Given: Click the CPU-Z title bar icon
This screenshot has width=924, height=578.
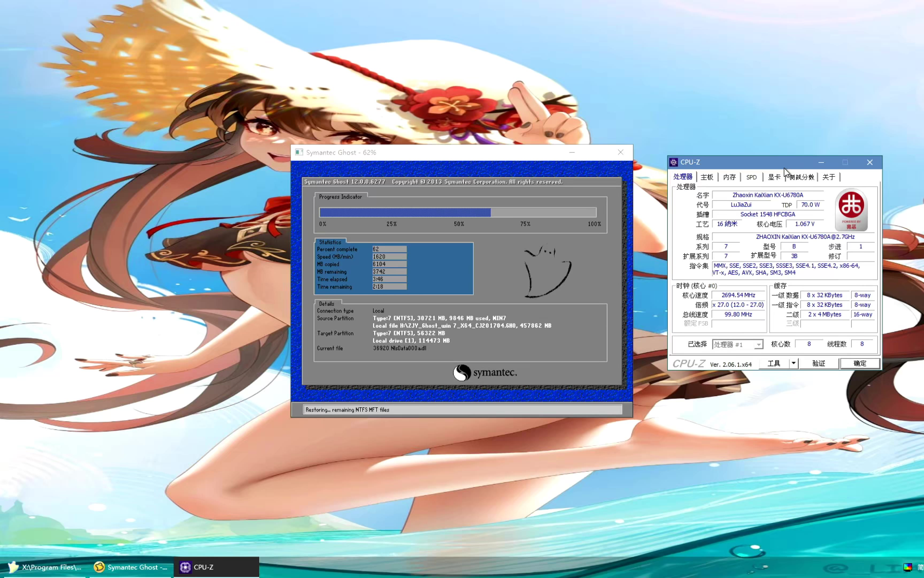Looking at the screenshot, I should tap(673, 162).
